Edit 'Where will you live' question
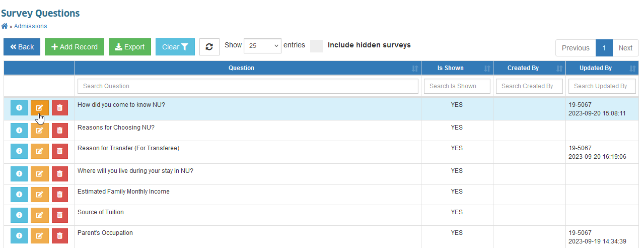644x248 pixels. click(40, 174)
